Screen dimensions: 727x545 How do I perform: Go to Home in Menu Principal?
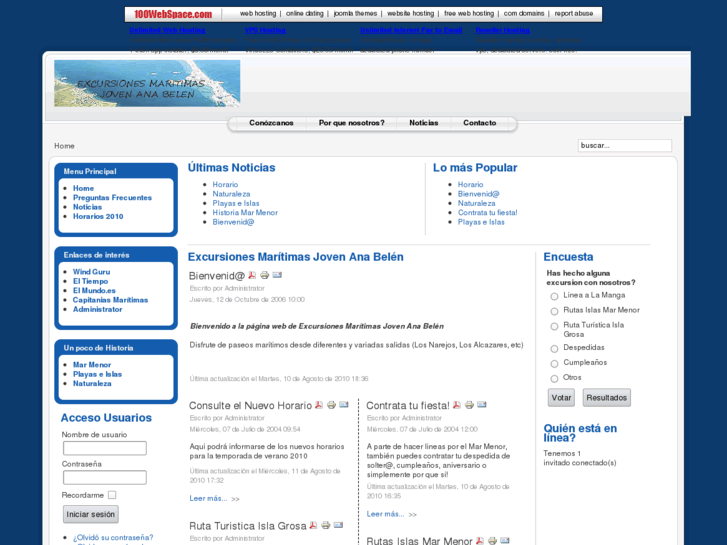tap(83, 188)
